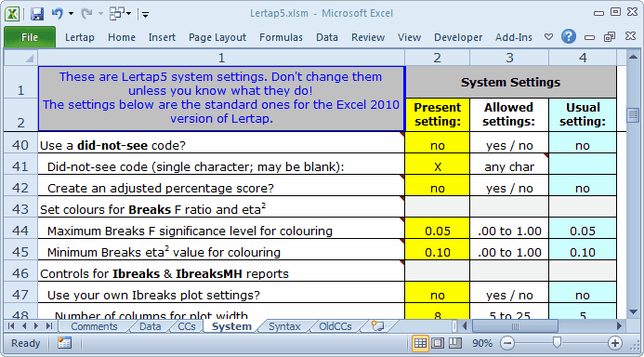Viewport: 644px width, 357px height.
Task: Open the Developer ribbon tab
Action: [458, 37]
